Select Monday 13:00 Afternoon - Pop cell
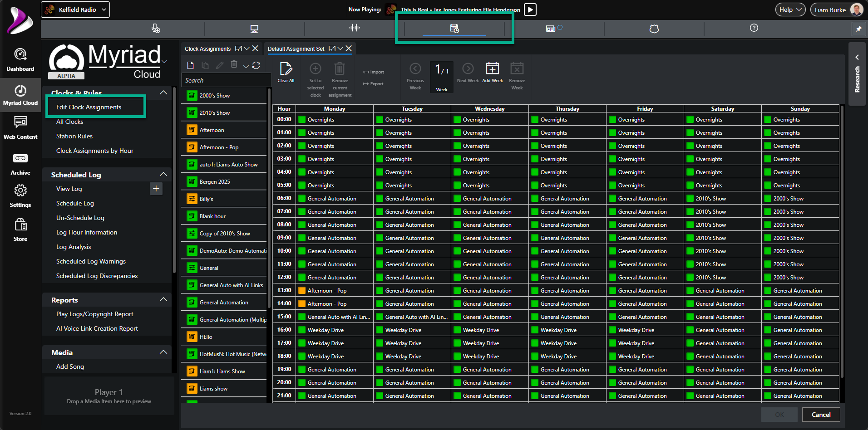This screenshot has height=430, width=868. click(x=335, y=291)
